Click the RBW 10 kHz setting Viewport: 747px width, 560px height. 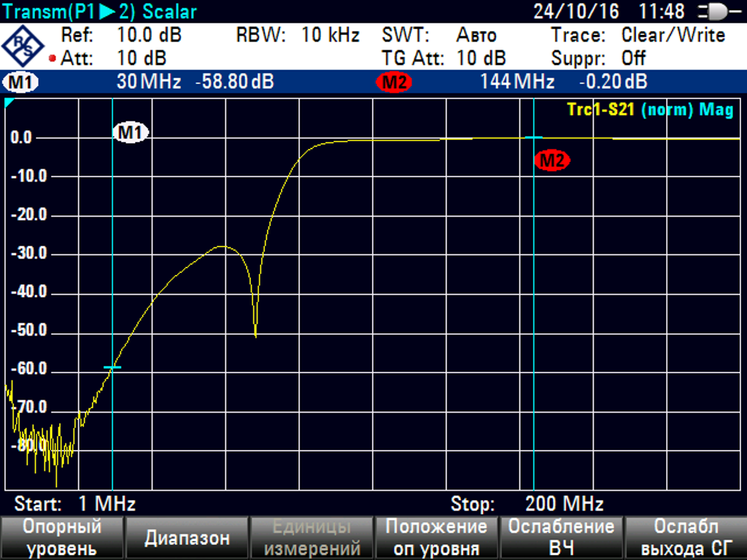[x=298, y=35]
